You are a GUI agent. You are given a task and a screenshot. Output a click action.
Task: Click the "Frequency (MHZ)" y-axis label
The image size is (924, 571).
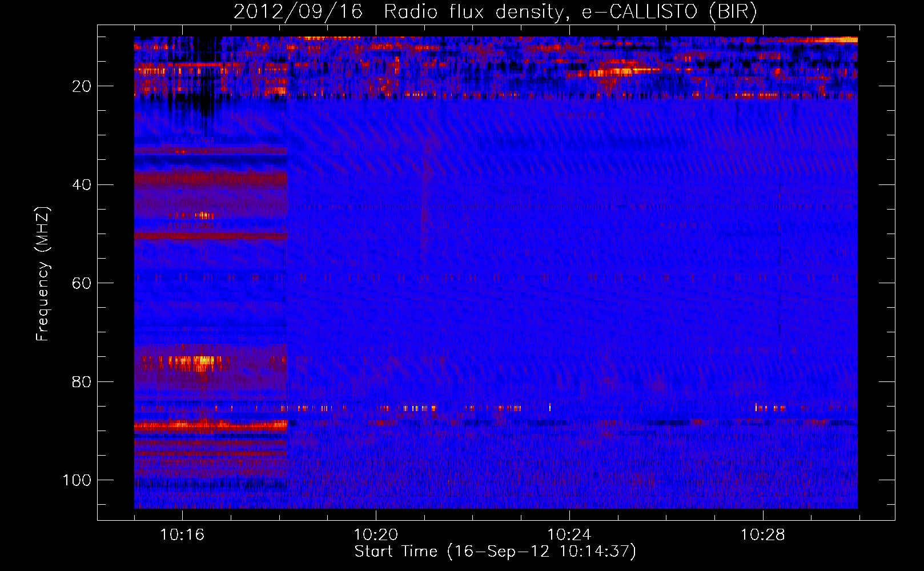click(43, 274)
